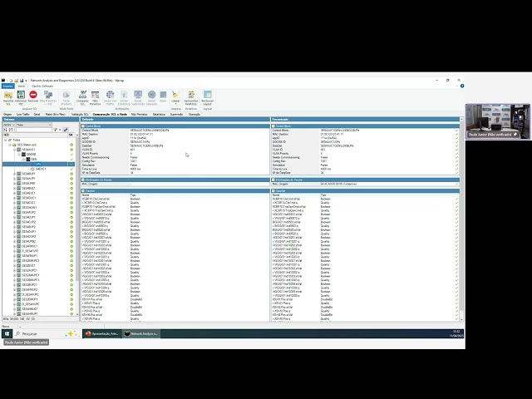
Task: Collapse the GOOSE tree node
Action: tap(19, 155)
